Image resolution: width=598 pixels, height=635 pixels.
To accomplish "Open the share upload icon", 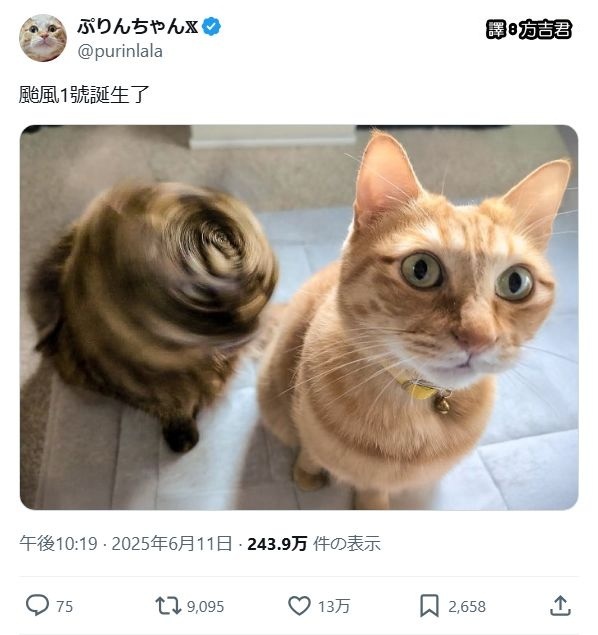I will click(x=560, y=605).
